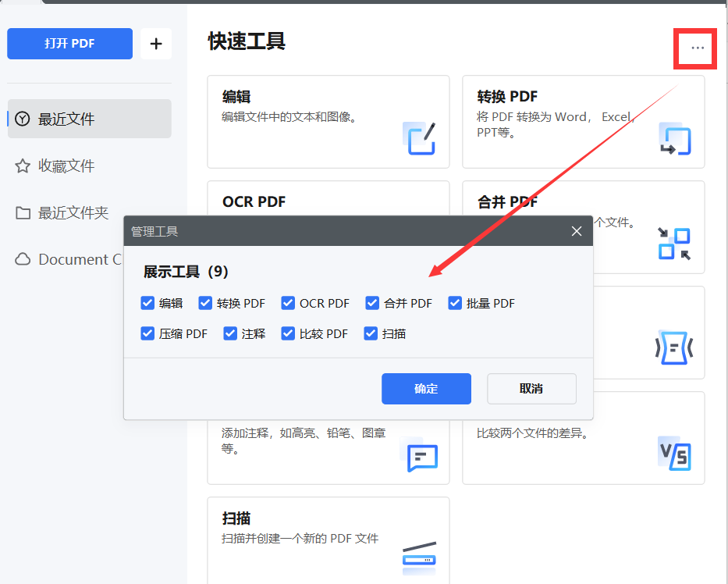
Task: Click the Document Cloud icon
Action: 23,259
